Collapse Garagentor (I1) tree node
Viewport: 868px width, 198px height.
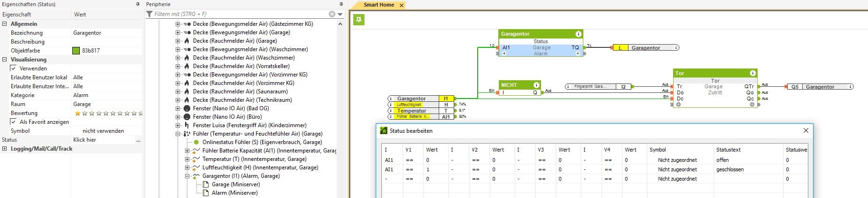click(187, 176)
